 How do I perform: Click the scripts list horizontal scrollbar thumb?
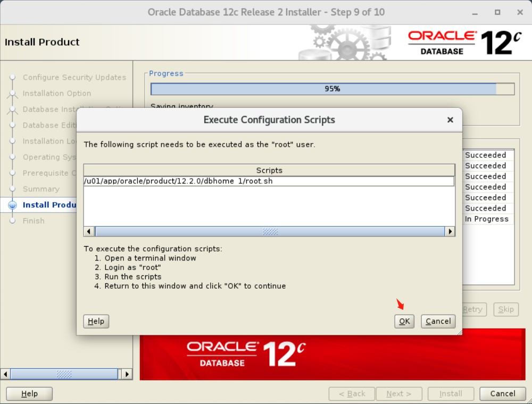click(270, 231)
